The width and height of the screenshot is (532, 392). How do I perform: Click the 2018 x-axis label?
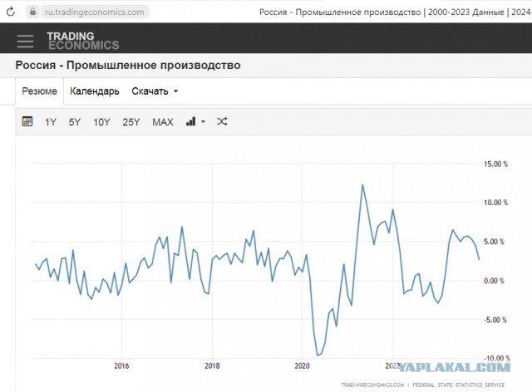(x=212, y=366)
